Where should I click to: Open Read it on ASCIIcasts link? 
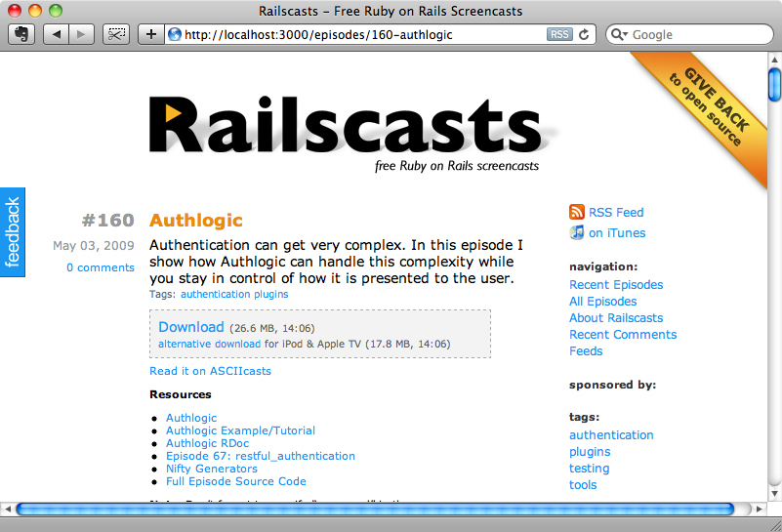(211, 371)
